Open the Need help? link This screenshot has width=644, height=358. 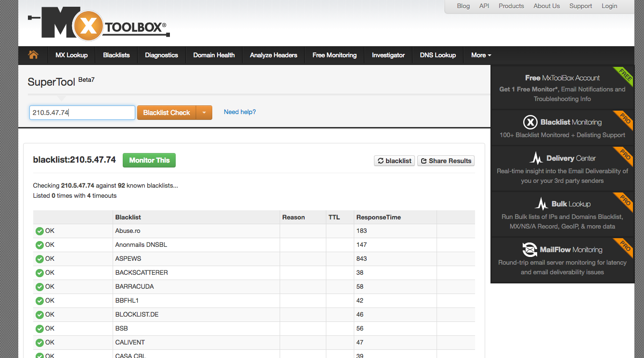tap(240, 112)
